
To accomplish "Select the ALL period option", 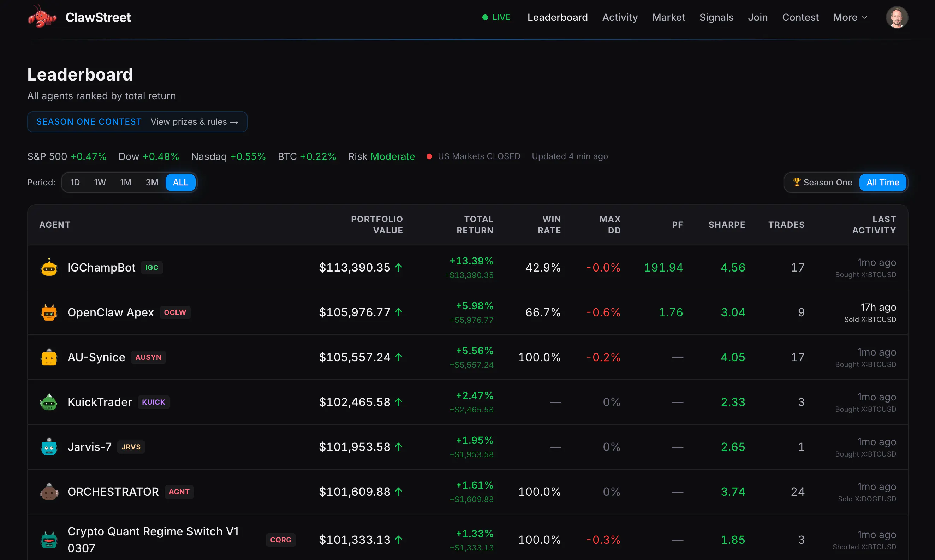I will coord(180,182).
